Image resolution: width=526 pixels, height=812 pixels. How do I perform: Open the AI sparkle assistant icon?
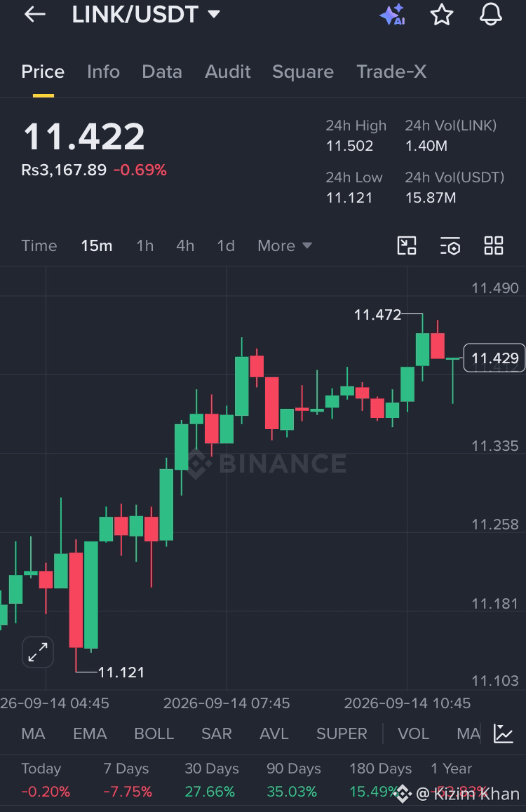coord(393,14)
